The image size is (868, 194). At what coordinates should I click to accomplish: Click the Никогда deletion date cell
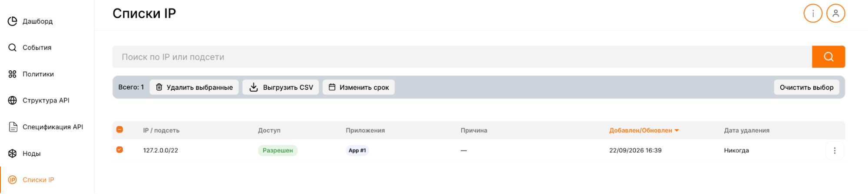click(x=736, y=151)
